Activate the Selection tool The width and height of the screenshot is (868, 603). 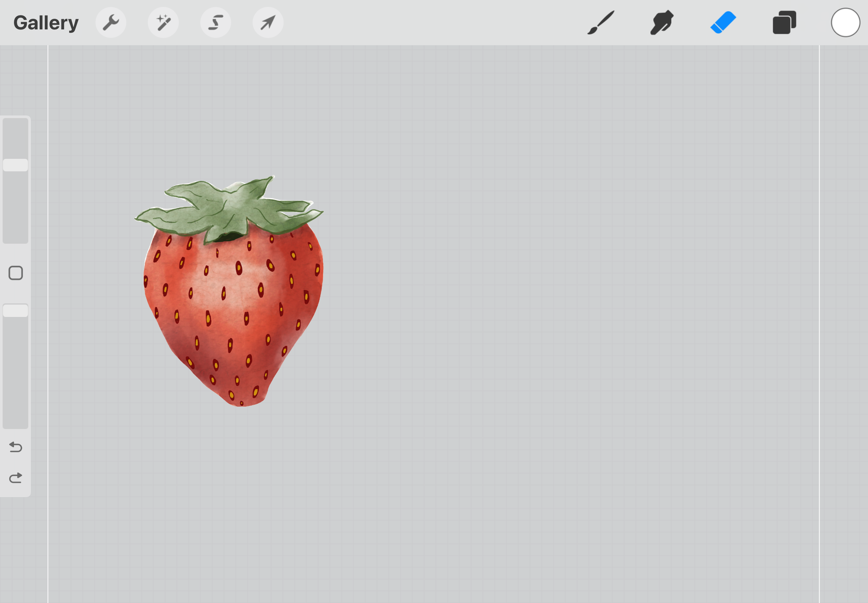[216, 23]
